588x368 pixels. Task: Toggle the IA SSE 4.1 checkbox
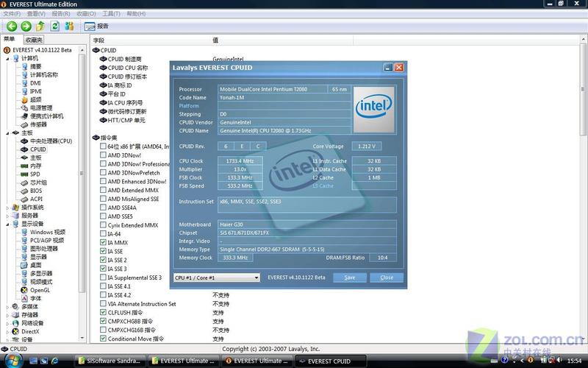103,286
